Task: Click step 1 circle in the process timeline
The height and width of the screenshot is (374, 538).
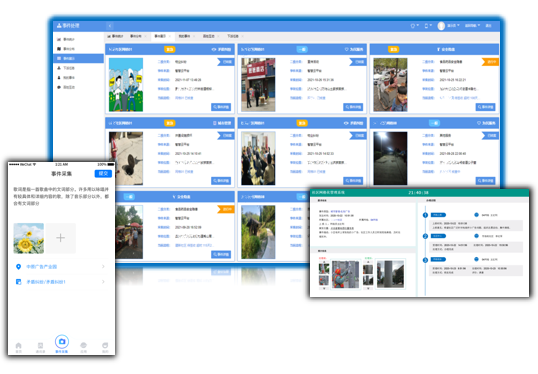Action: pyautogui.click(x=425, y=215)
